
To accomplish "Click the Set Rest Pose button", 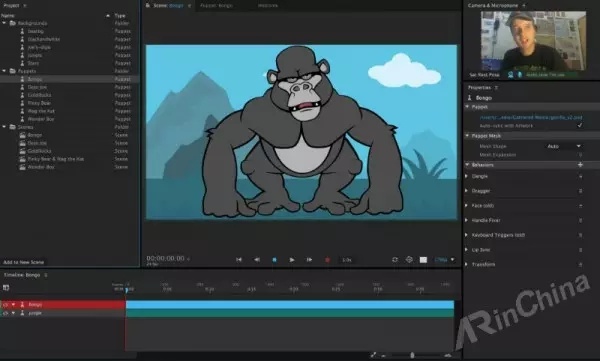I will 484,75.
